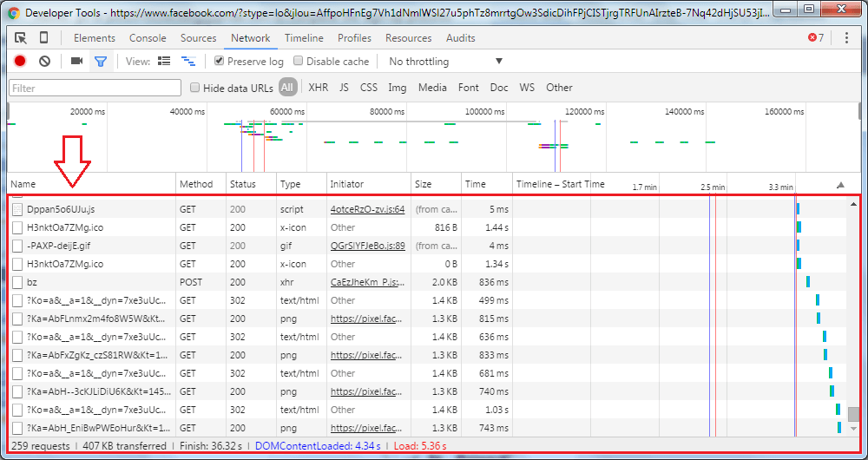Click the camera capture screenshots icon

pyautogui.click(x=76, y=62)
